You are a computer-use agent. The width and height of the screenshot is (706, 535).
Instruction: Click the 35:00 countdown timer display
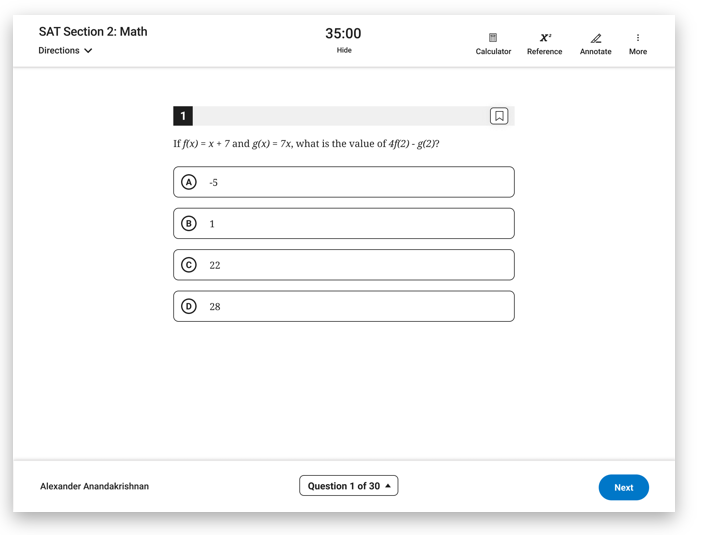coord(343,33)
